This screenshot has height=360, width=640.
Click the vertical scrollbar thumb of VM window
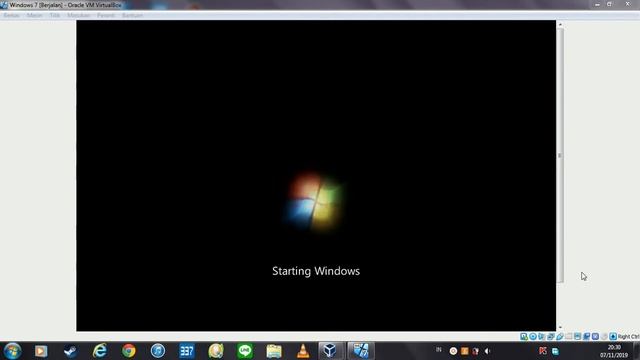click(x=560, y=155)
